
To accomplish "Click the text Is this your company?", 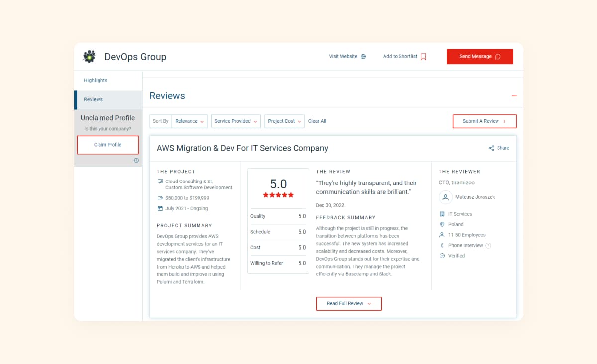I will coord(107,129).
